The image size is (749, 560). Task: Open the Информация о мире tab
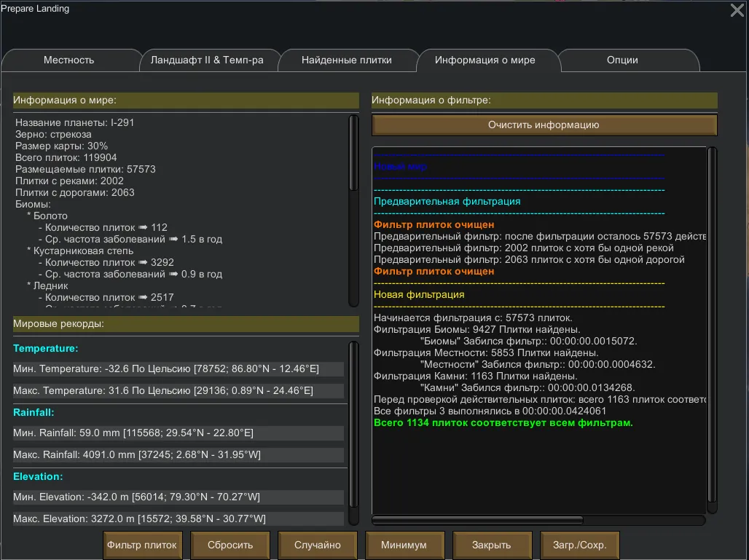pos(485,60)
